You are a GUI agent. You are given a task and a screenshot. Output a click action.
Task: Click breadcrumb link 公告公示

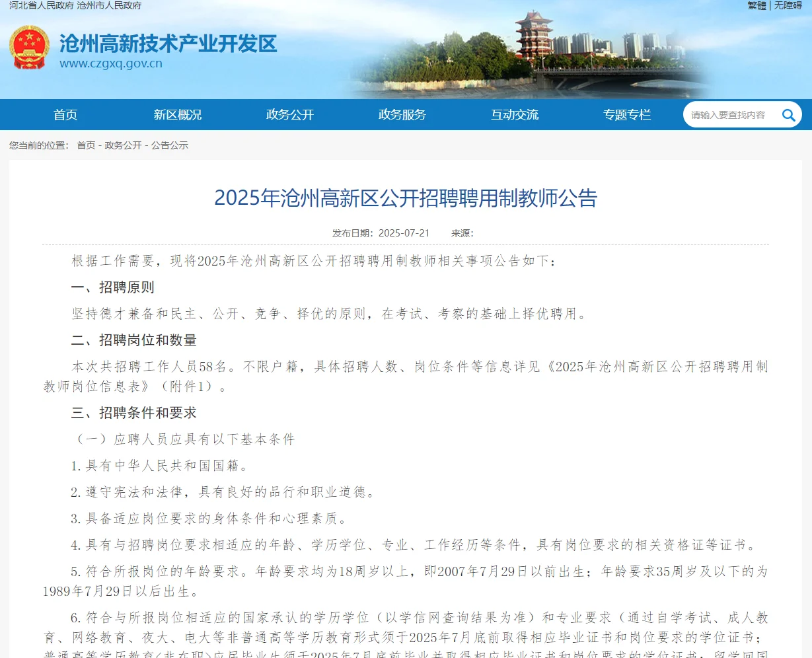(170, 145)
